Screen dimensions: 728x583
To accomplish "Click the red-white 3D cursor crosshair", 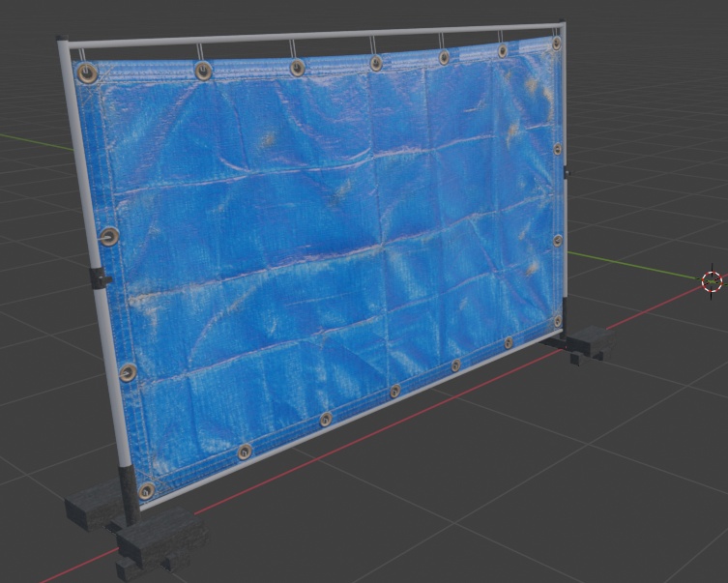I will tap(713, 281).
